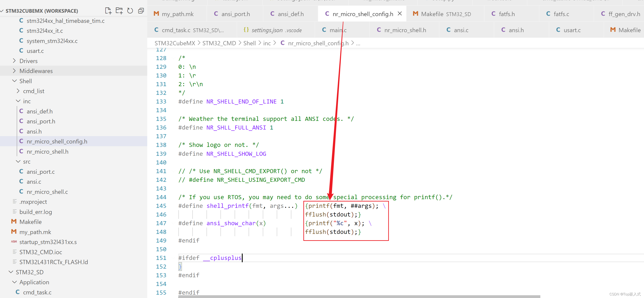Click ASM icon beside startup_stm32l431xx.s
This screenshot has height=298, width=644.
pos(14,242)
